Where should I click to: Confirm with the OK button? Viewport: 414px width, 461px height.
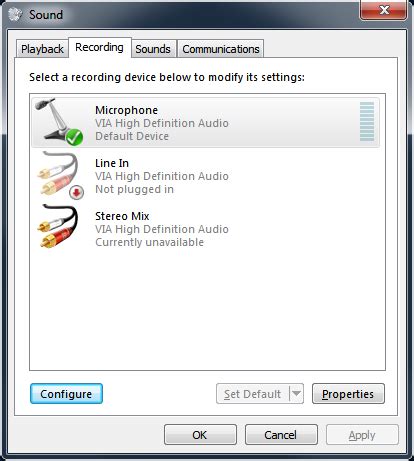click(200, 435)
